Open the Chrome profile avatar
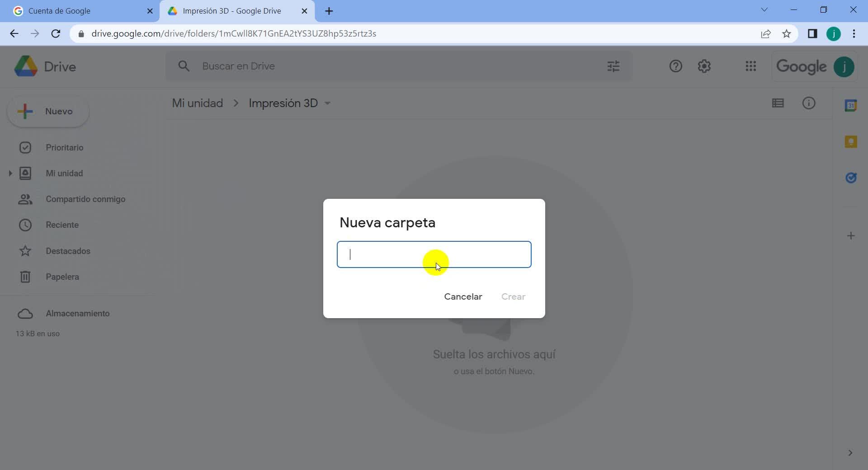The image size is (868, 470). pos(833,33)
